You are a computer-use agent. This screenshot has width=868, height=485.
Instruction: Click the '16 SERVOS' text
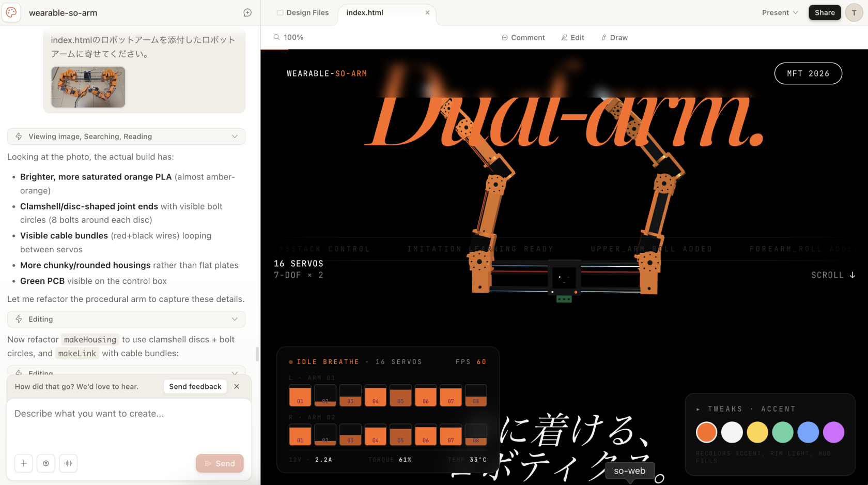(x=299, y=264)
